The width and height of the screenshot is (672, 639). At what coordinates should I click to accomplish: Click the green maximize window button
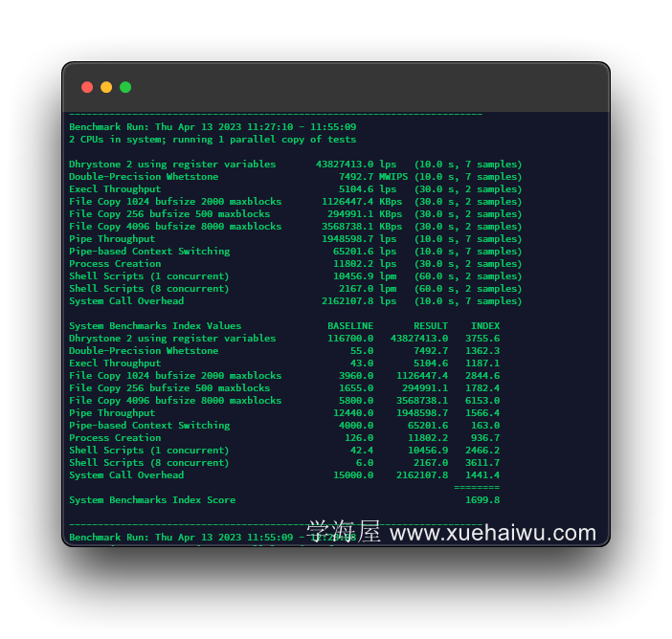point(125,87)
